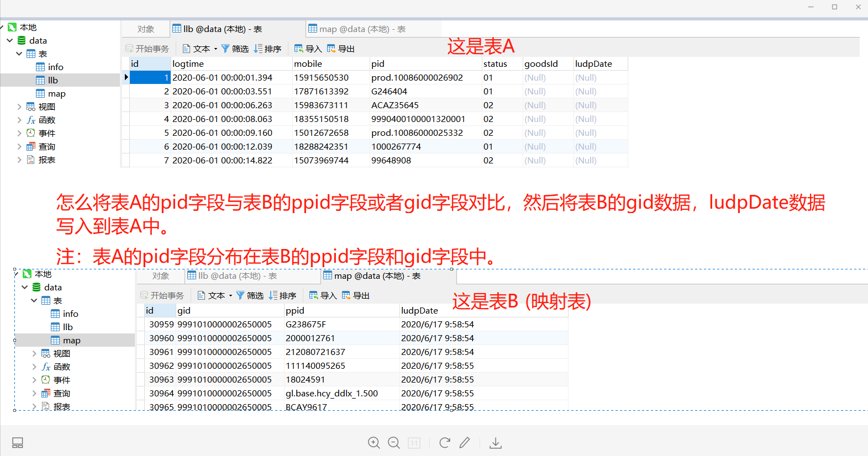Click the gid column header in 表B
Viewport: 868px width, 456px height.
[230, 310]
